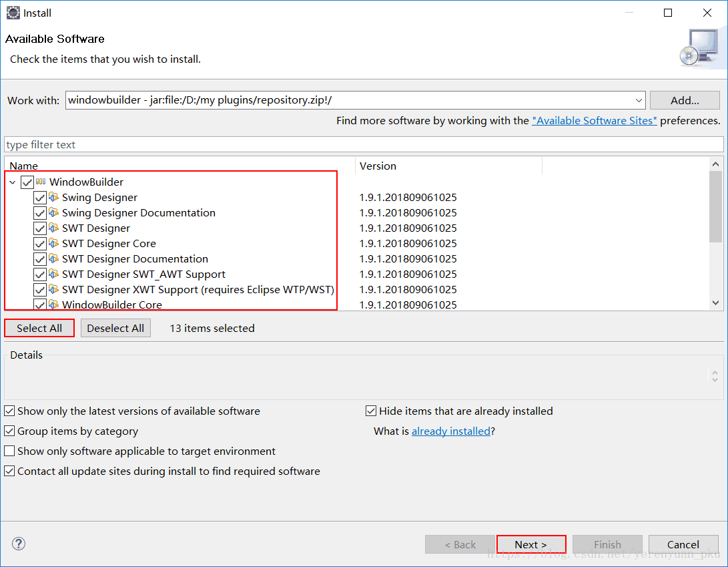
Task: Click the WindowBuilder category icon
Action: click(41, 182)
